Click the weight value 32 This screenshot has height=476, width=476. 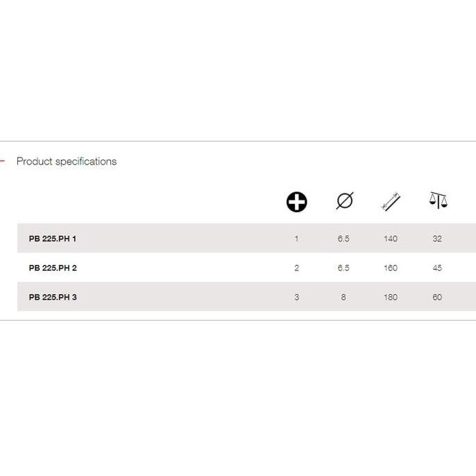coord(437,239)
